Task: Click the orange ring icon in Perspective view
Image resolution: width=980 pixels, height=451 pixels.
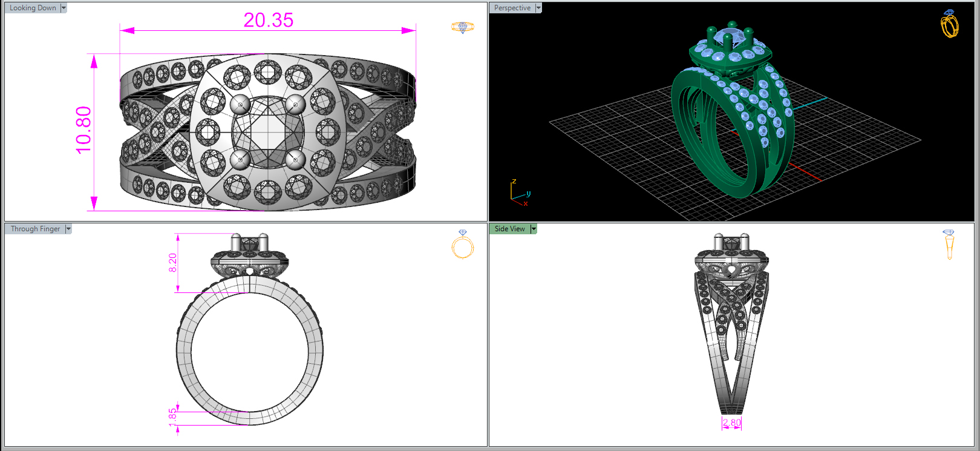Action: [x=950, y=24]
